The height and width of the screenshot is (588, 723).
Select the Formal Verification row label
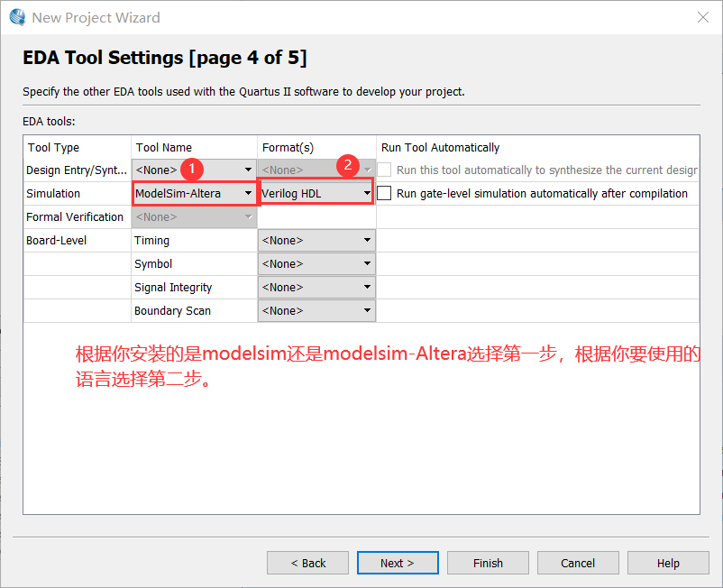coord(75,216)
